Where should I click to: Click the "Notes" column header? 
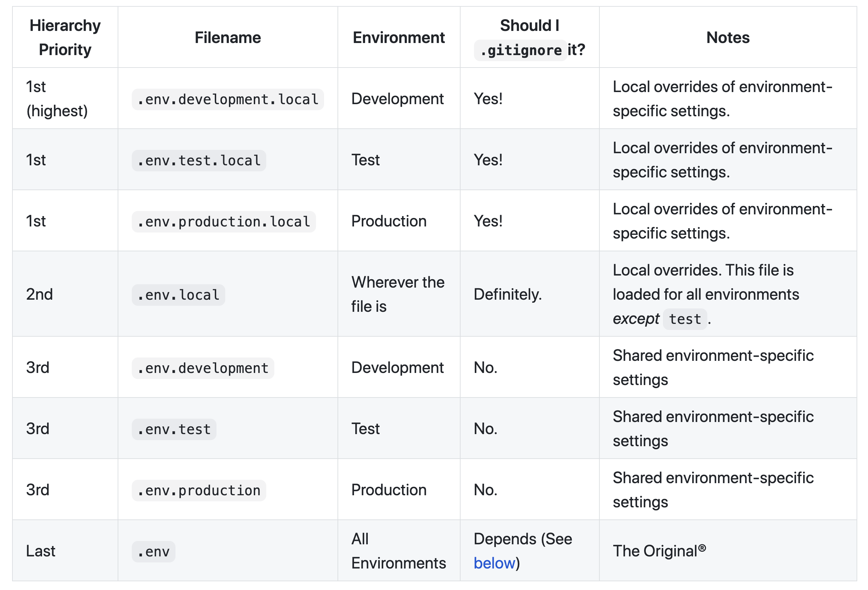[727, 37]
